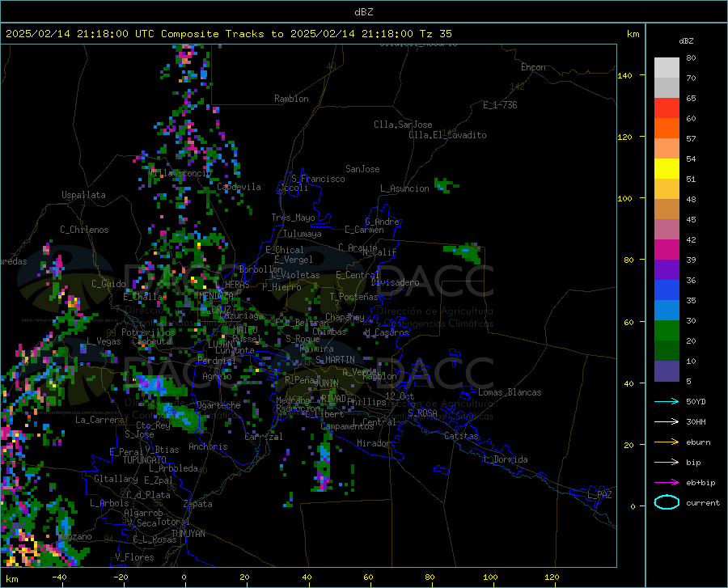Screen dimensions: 728x588
Task: Click the Divisadero map label
Action: 395,282
